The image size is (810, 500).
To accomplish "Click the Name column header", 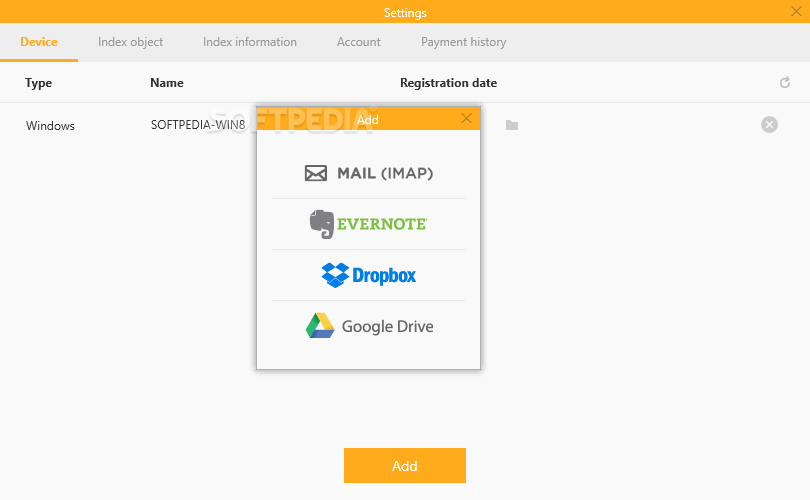I will click(167, 83).
